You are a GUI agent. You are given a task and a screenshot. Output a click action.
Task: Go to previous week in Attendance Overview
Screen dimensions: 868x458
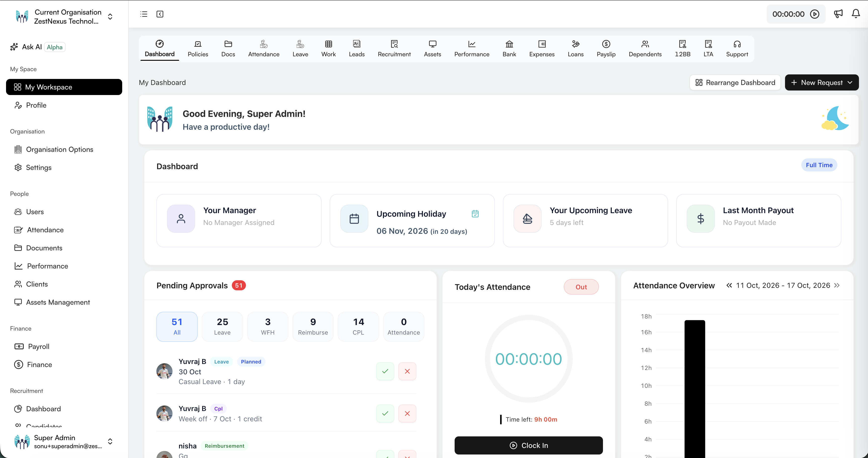click(x=729, y=286)
